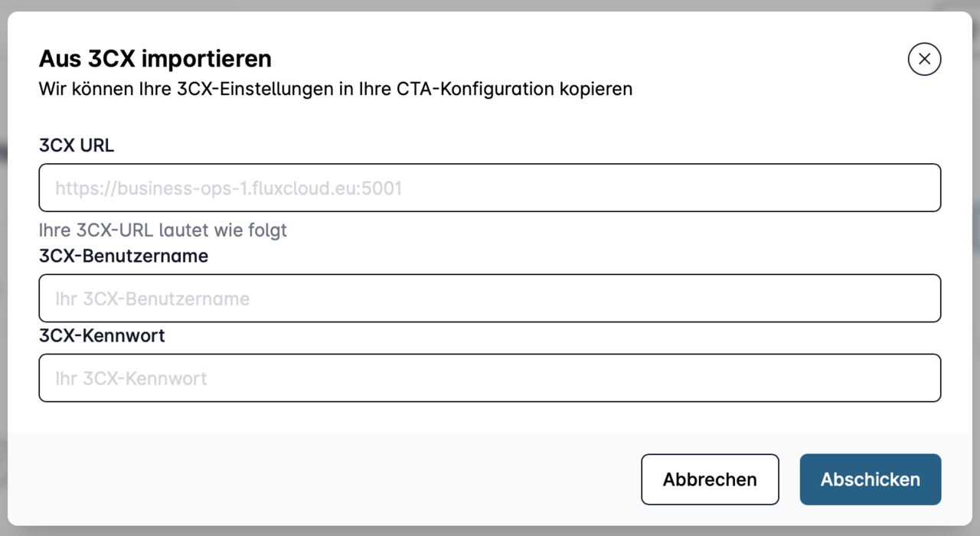Click the "Ihr 3CX-Kennwort" placeholder field
The height and width of the screenshot is (536, 980).
(490, 377)
